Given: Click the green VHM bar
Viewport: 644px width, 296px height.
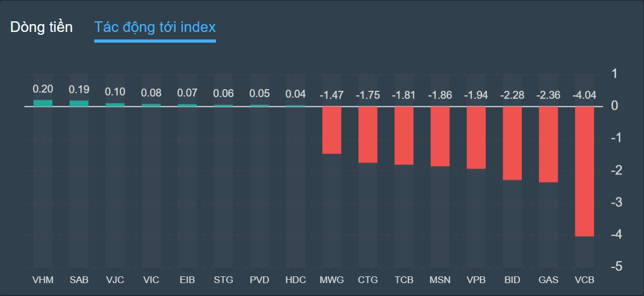Looking at the screenshot, I should coord(43,103).
